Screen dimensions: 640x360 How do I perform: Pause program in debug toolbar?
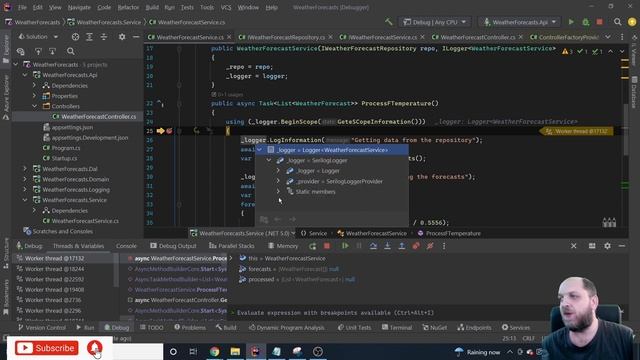tap(359, 246)
